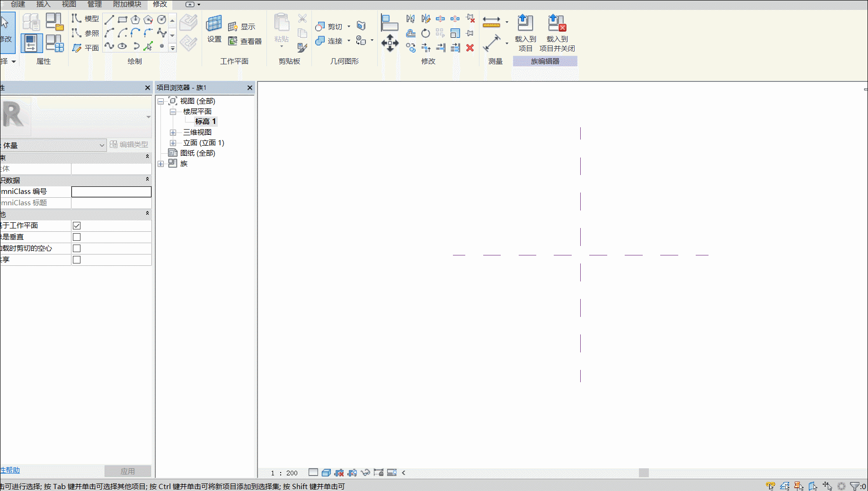This screenshot has height=491, width=868.
Task: Open the 视图 ribbon tab
Action: pos(69,4)
